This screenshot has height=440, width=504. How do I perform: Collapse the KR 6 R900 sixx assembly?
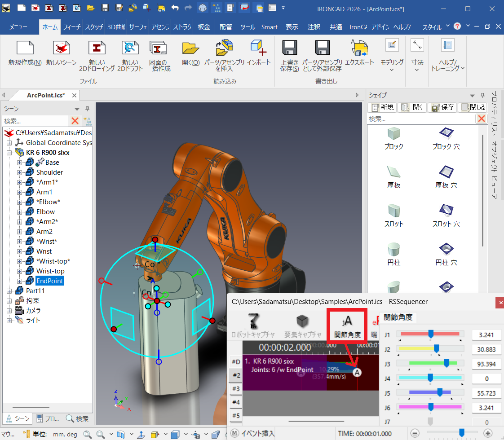(9, 153)
